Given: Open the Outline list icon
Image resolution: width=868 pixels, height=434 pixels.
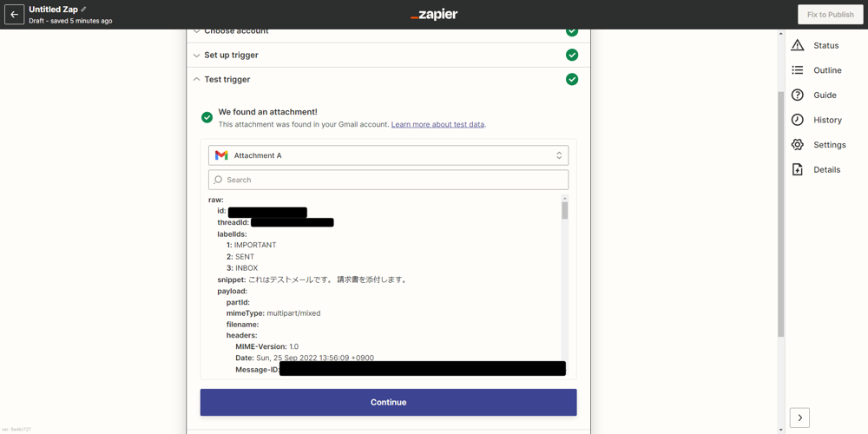Looking at the screenshot, I should click(797, 70).
